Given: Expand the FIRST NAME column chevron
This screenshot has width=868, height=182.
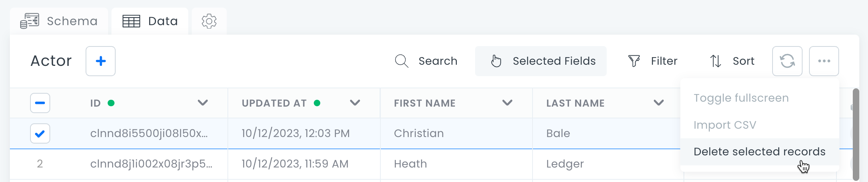Looking at the screenshot, I should pos(507,103).
